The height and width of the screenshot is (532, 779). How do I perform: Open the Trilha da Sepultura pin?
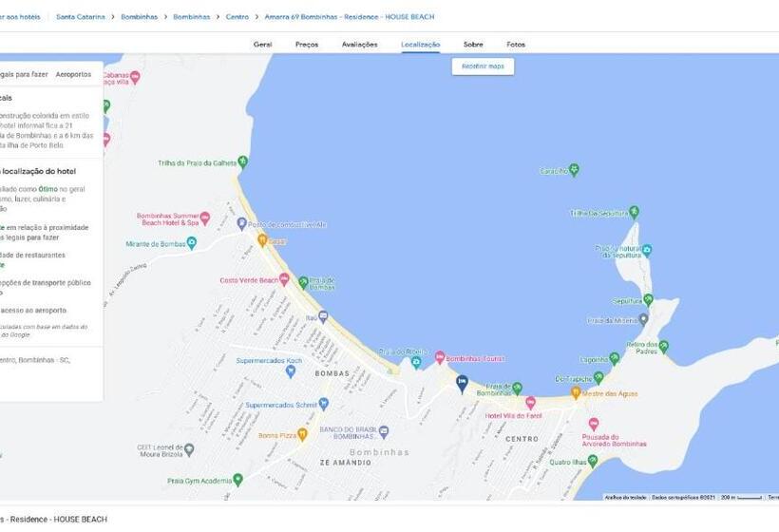click(x=634, y=212)
